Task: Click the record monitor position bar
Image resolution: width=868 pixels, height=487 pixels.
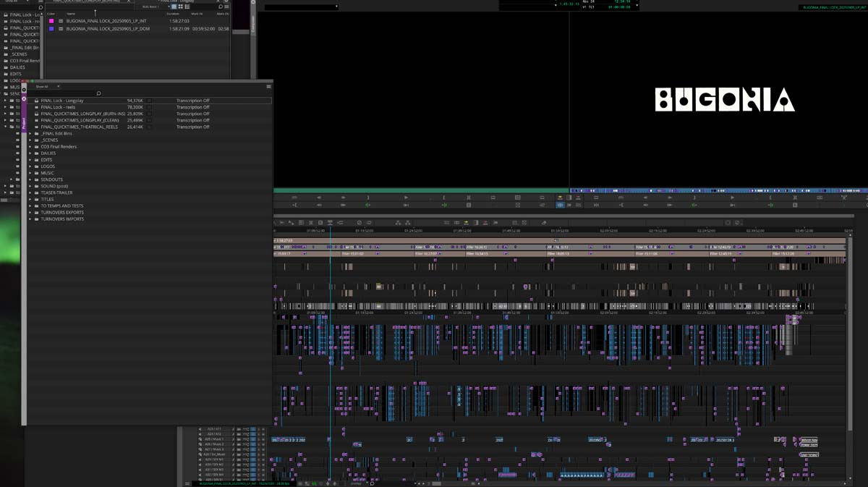Action: 718,190
